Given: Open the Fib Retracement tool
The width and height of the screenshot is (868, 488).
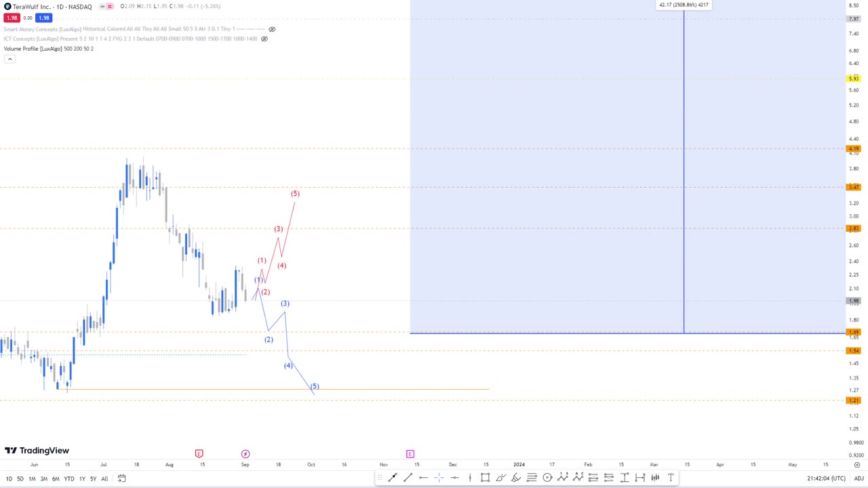Looking at the screenshot, I should (x=532, y=478).
